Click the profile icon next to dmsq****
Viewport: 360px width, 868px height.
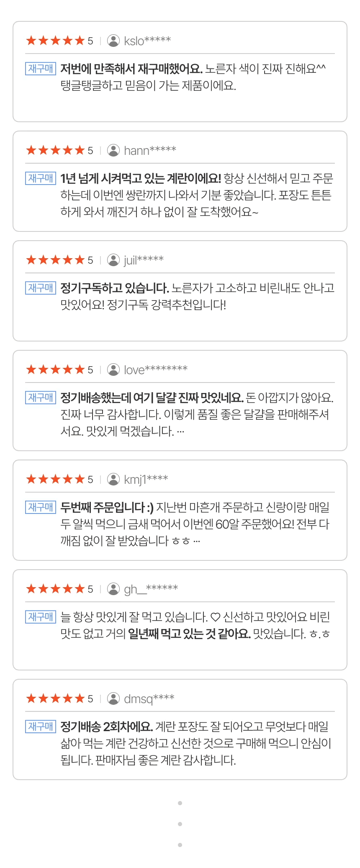(x=113, y=699)
